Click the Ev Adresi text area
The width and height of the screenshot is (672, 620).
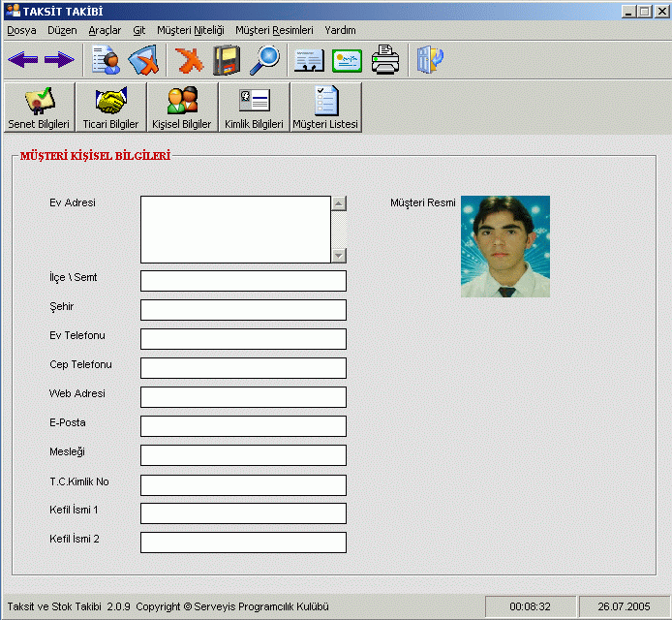[x=235, y=230]
